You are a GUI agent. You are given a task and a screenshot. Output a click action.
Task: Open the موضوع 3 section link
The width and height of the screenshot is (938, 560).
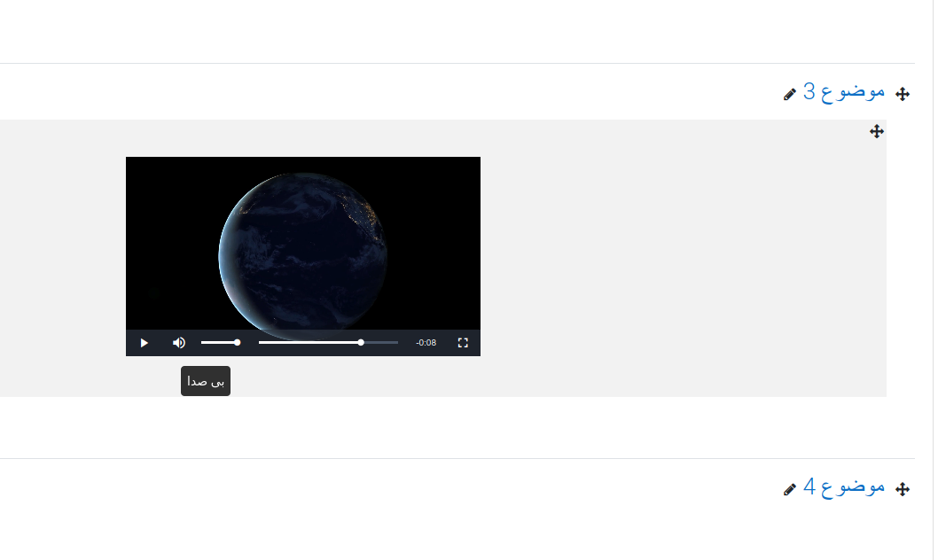pos(844,91)
